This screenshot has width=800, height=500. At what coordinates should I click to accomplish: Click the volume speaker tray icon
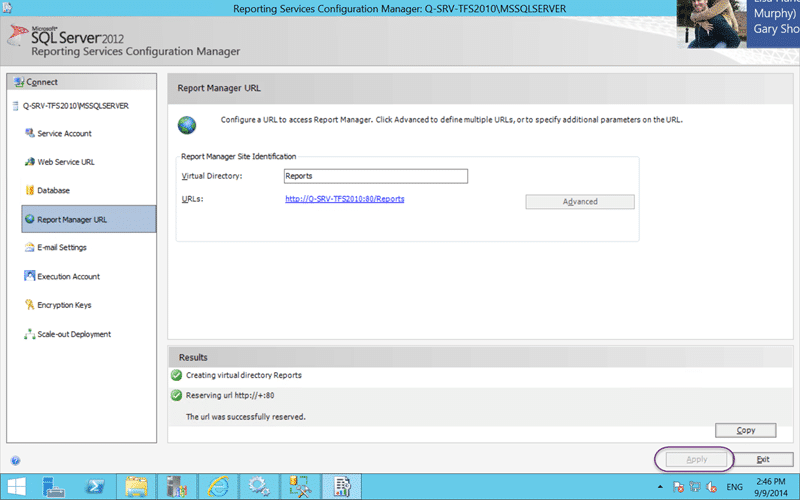pyautogui.click(x=712, y=487)
